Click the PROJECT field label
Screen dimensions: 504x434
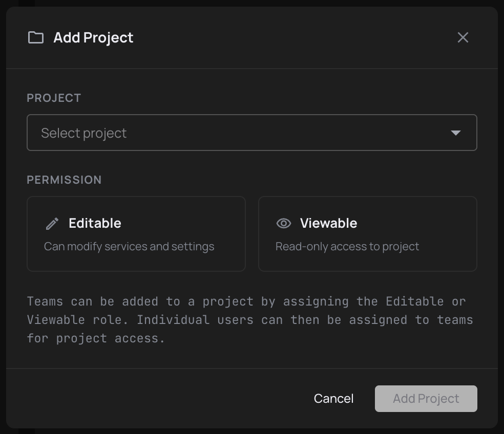click(54, 98)
